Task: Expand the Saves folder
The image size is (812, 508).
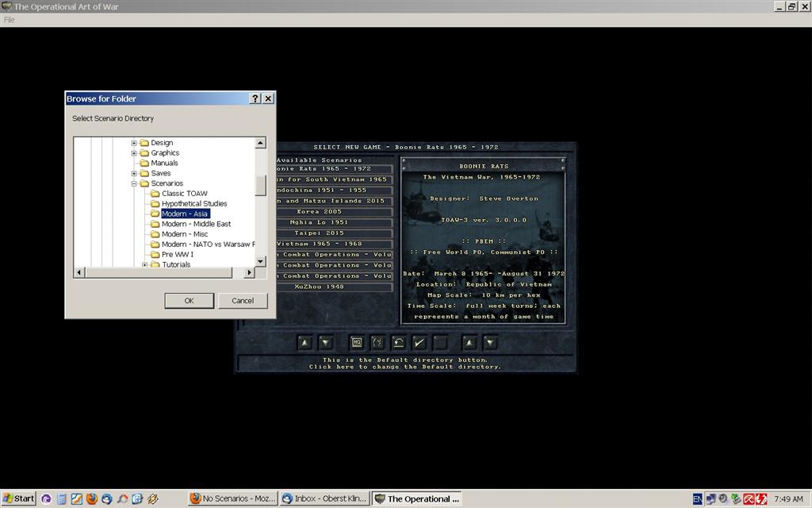Action: coord(134,173)
